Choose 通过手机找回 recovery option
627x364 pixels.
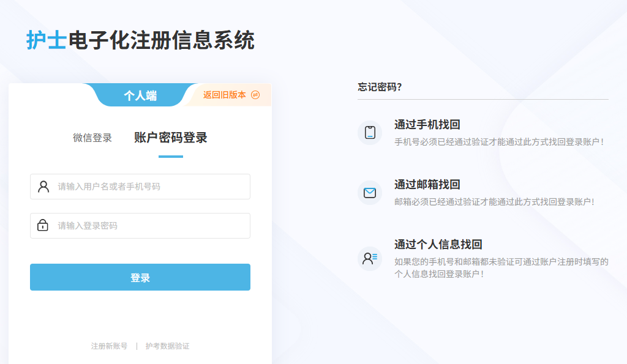(427, 125)
